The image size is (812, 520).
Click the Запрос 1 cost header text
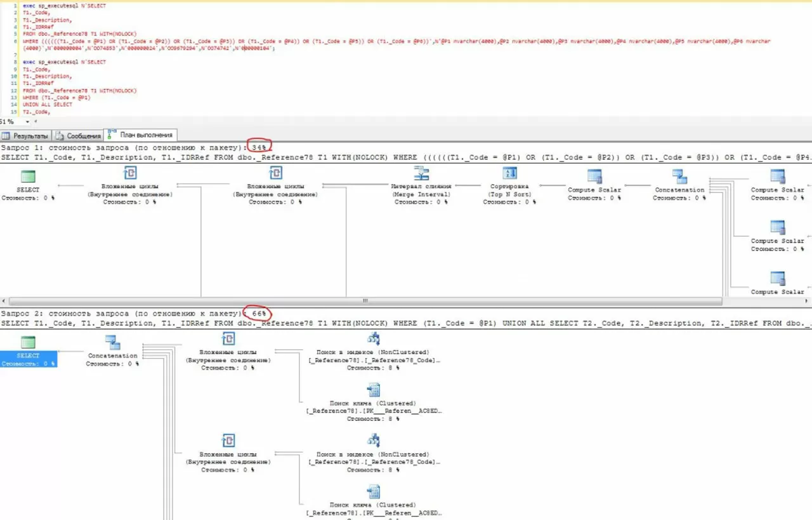(133, 147)
